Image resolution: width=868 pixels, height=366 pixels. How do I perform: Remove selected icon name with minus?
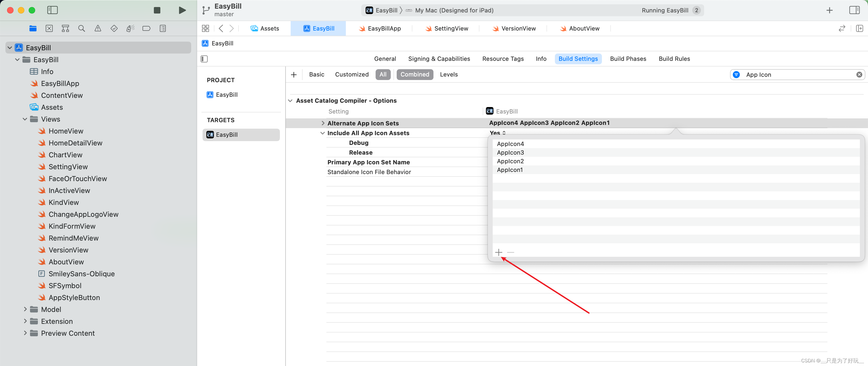click(x=511, y=252)
